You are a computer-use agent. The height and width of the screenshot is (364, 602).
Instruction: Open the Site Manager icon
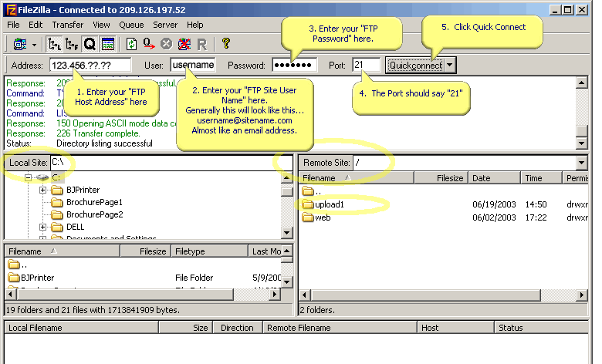click(x=20, y=45)
